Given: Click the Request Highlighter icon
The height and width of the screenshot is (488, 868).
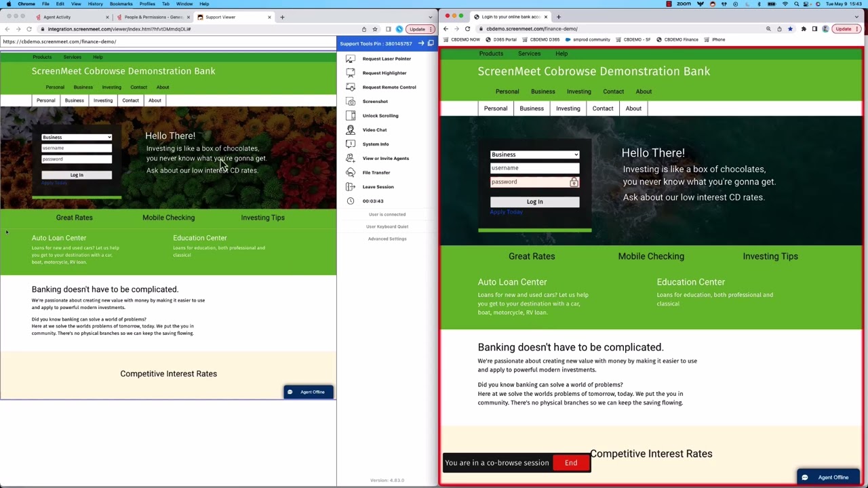Looking at the screenshot, I should pyautogui.click(x=350, y=73).
